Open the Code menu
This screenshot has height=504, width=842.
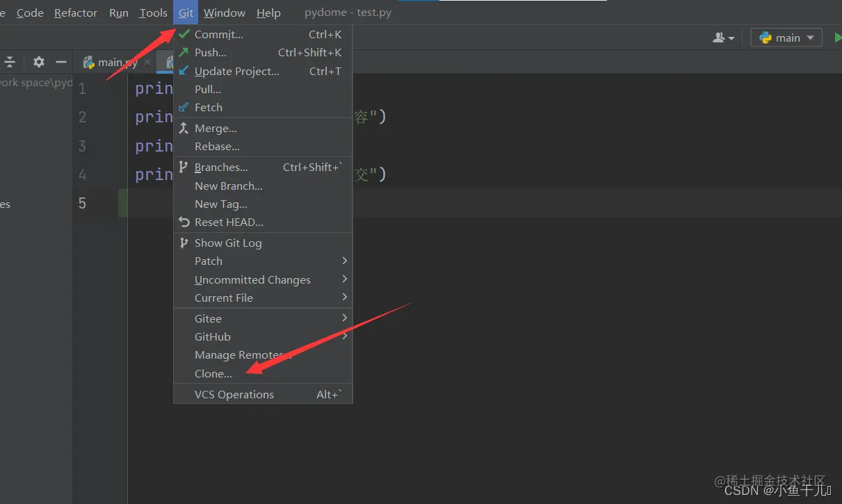[30, 13]
